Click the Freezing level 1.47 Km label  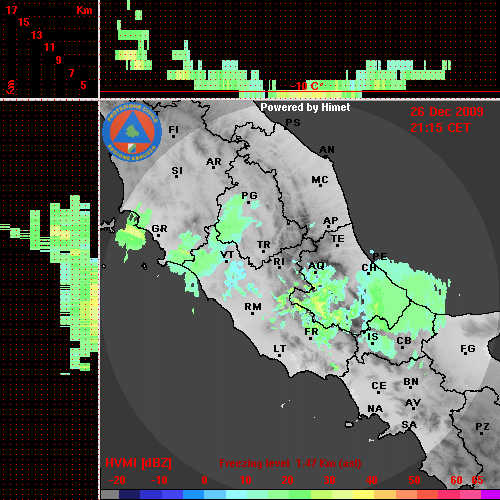pyautogui.click(x=290, y=463)
